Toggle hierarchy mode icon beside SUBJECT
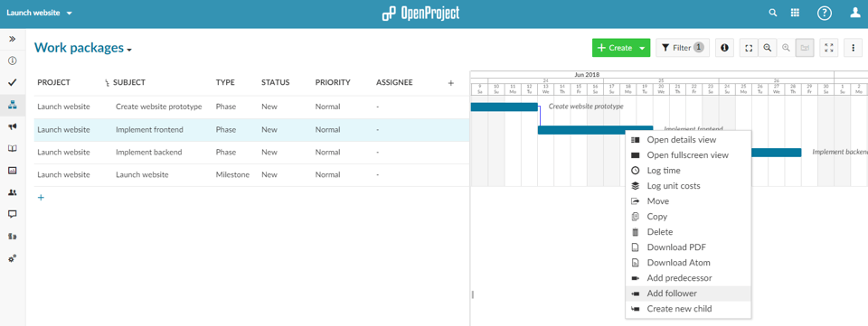The width and height of the screenshot is (868, 326). pyautogui.click(x=108, y=83)
